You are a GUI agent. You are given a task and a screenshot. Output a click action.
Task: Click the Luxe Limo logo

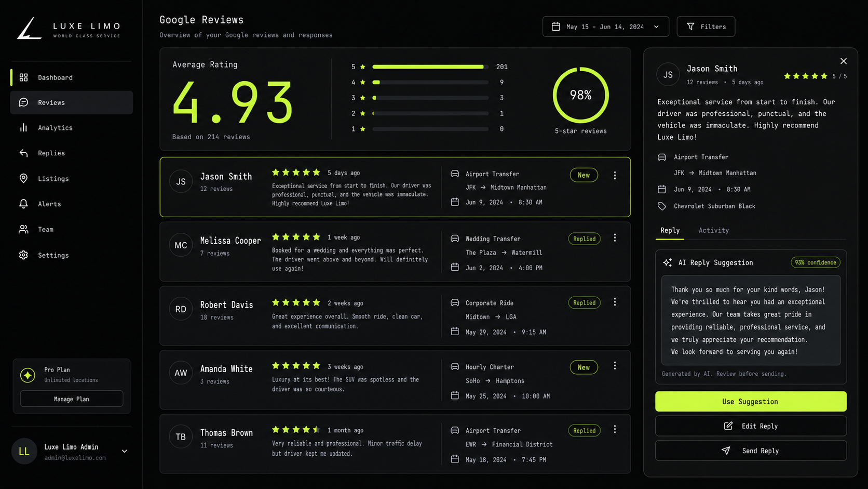69,28
